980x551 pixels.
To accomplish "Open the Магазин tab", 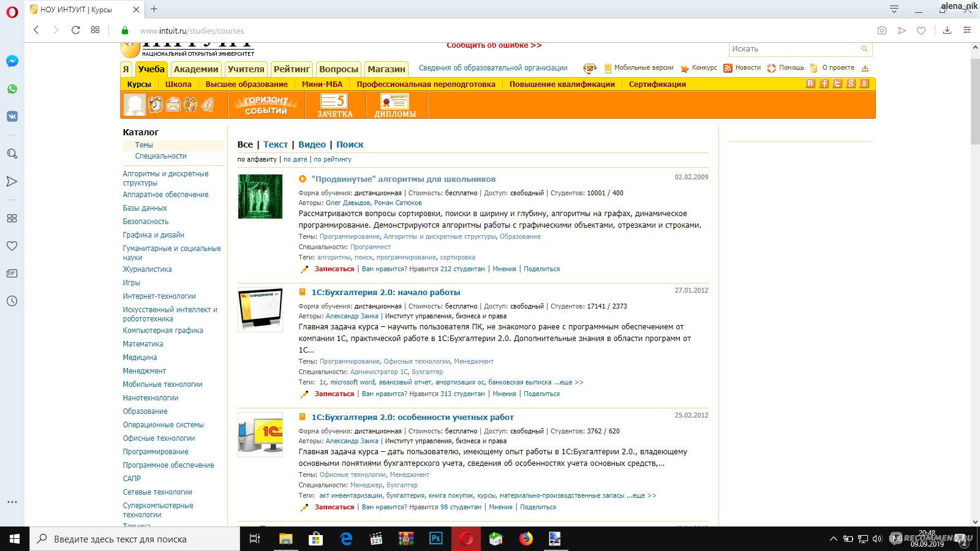I will [x=386, y=69].
